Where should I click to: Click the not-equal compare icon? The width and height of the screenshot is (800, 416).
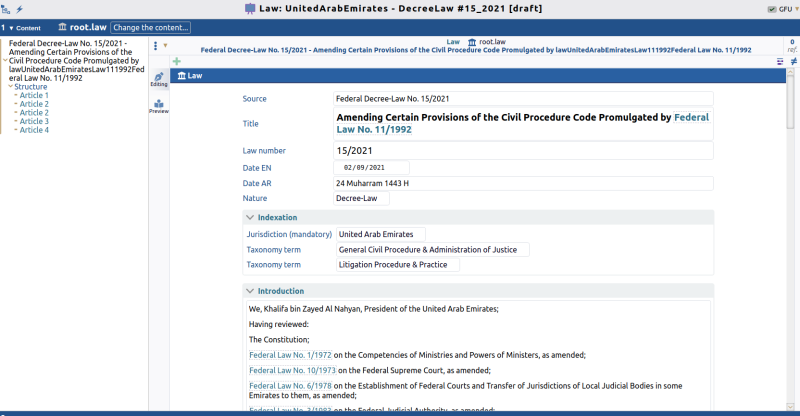(x=794, y=61)
